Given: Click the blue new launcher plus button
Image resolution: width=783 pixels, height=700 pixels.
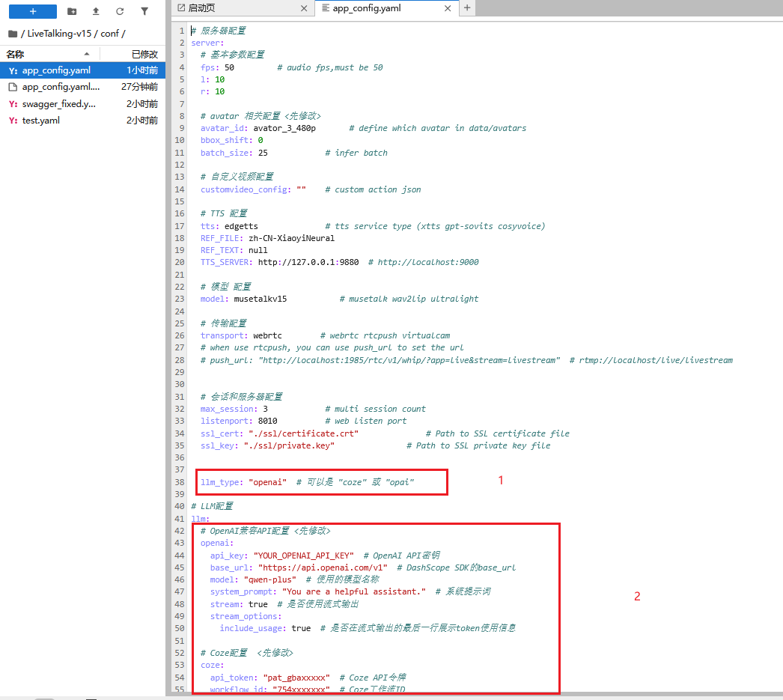Looking at the screenshot, I should [x=33, y=11].
